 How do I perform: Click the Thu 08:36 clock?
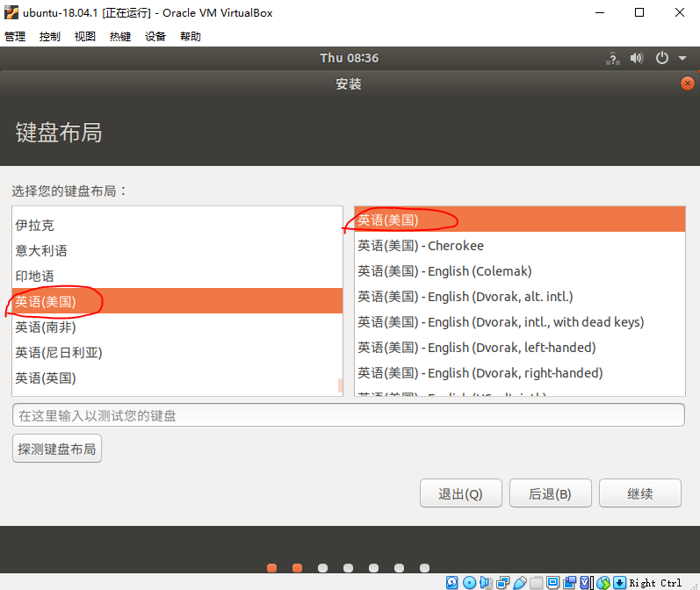coord(349,58)
